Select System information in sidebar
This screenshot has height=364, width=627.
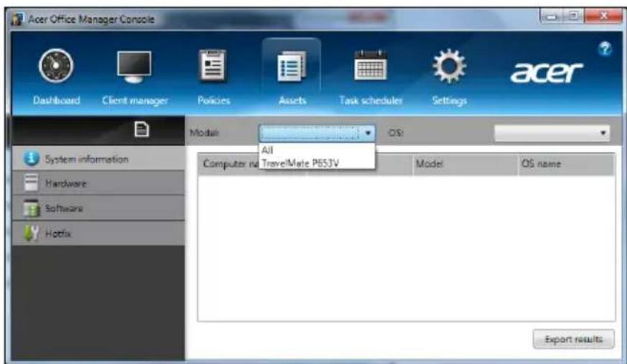pyautogui.click(x=99, y=159)
